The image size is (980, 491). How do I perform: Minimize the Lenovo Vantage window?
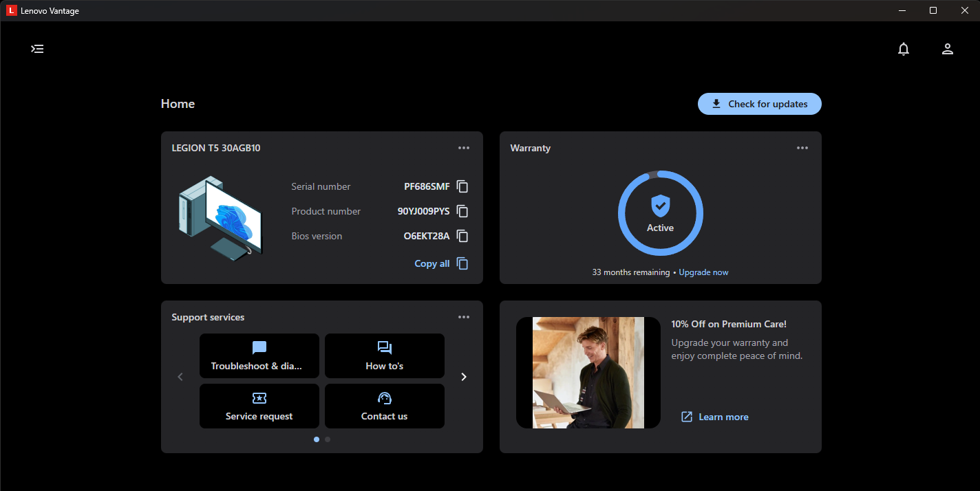[x=902, y=10]
